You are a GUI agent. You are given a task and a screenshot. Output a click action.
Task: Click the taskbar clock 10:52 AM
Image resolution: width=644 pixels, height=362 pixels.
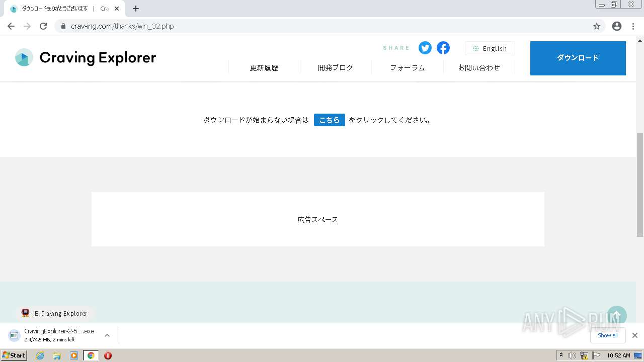coord(618,355)
